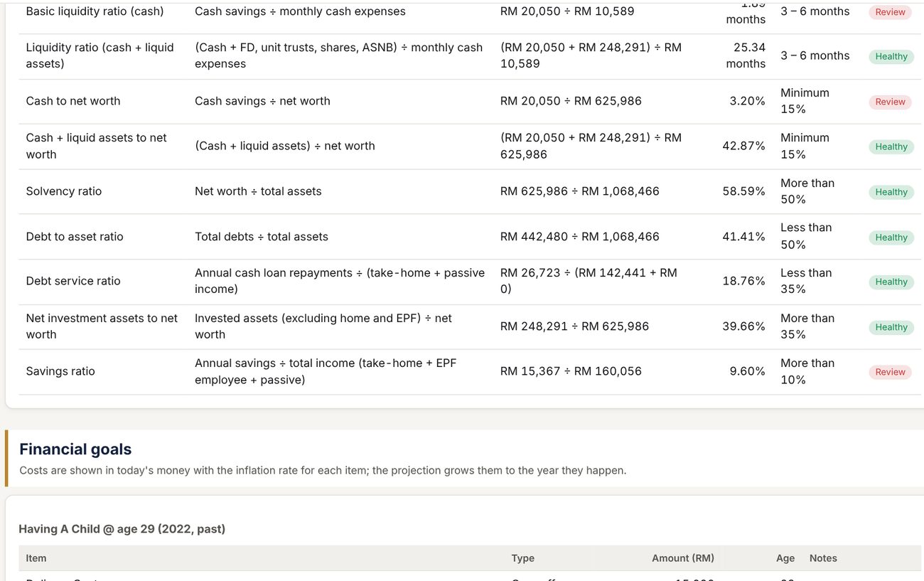
Task: Select the "Cash to net worth" row label
Action: [73, 101]
